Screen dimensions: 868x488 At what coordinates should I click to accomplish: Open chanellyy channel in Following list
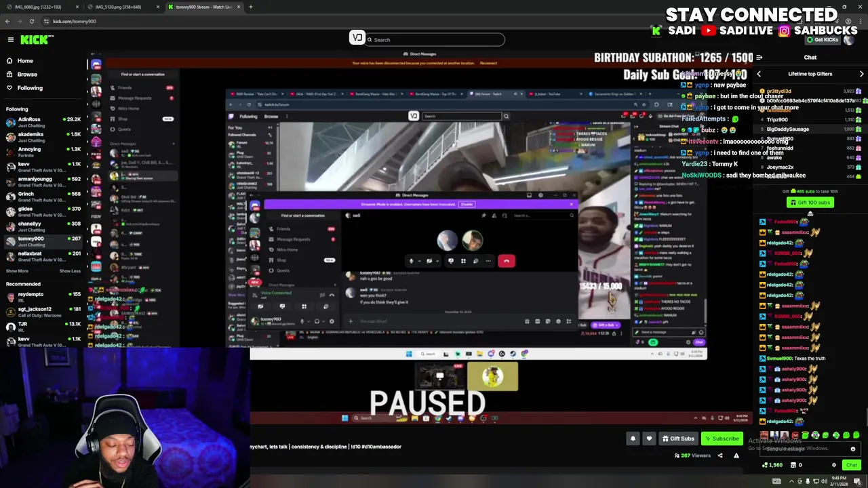tap(42, 226)
